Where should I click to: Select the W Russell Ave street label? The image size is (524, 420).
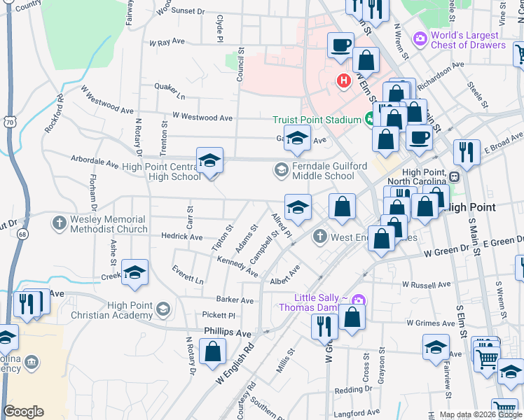426,285
